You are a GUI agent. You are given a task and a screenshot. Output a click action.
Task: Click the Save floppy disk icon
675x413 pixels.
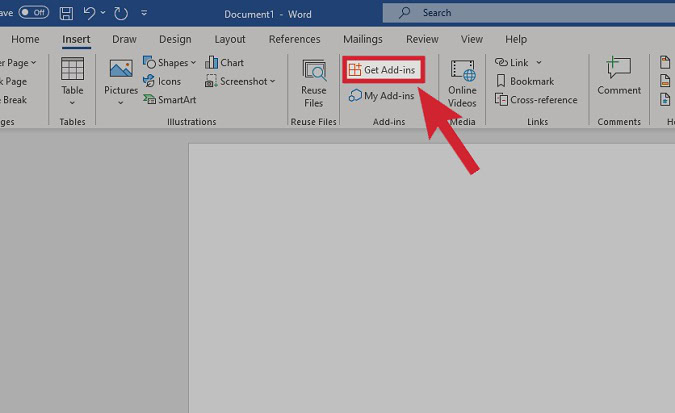66,13
